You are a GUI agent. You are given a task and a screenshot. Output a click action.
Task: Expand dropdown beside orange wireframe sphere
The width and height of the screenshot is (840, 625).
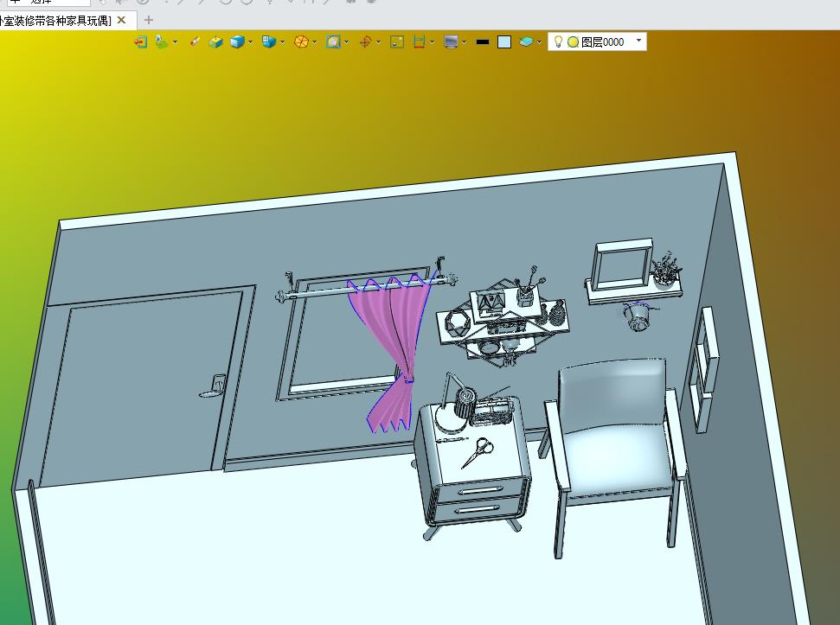coord(315,41)
